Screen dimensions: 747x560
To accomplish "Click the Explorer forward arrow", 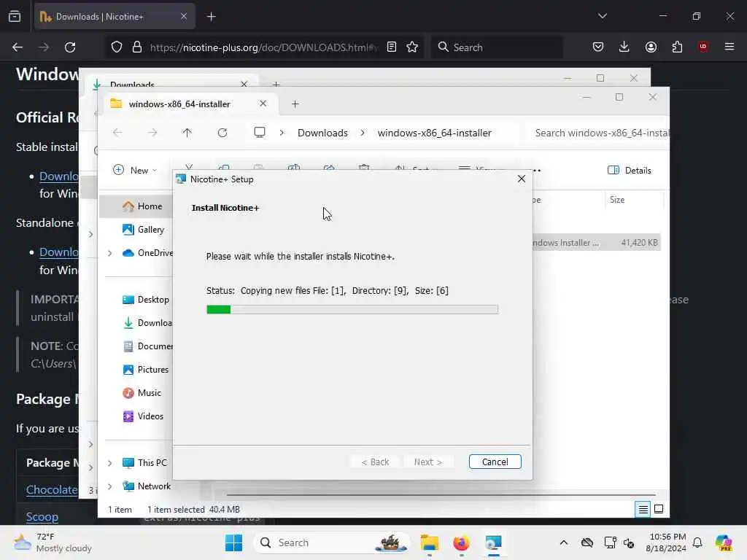I will click(x=152, y=133).
